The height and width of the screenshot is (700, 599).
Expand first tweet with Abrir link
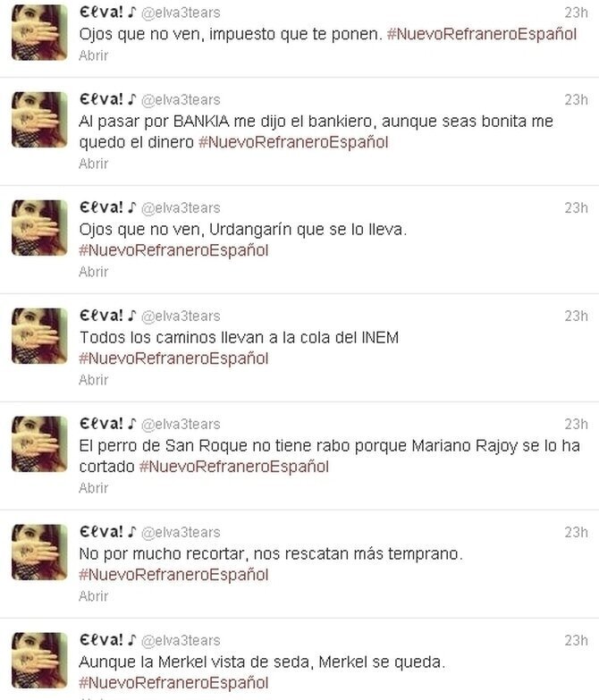point(93,55)
